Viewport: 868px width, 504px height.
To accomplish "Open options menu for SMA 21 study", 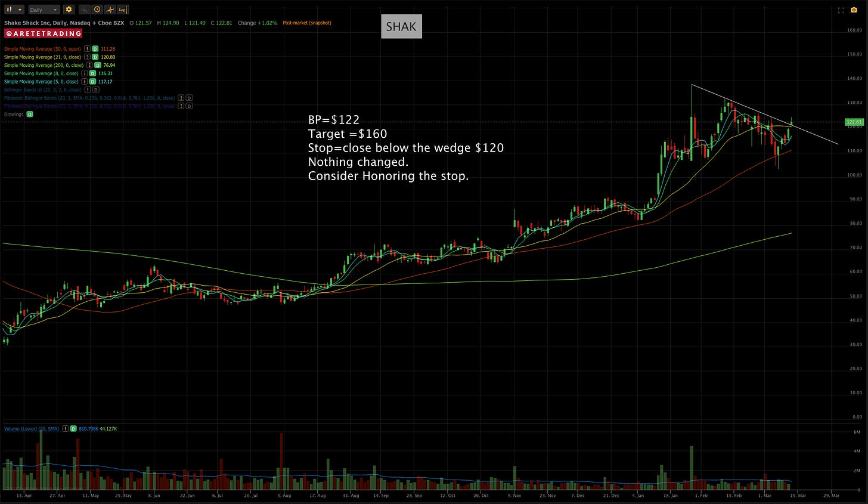I will (87, 57).
